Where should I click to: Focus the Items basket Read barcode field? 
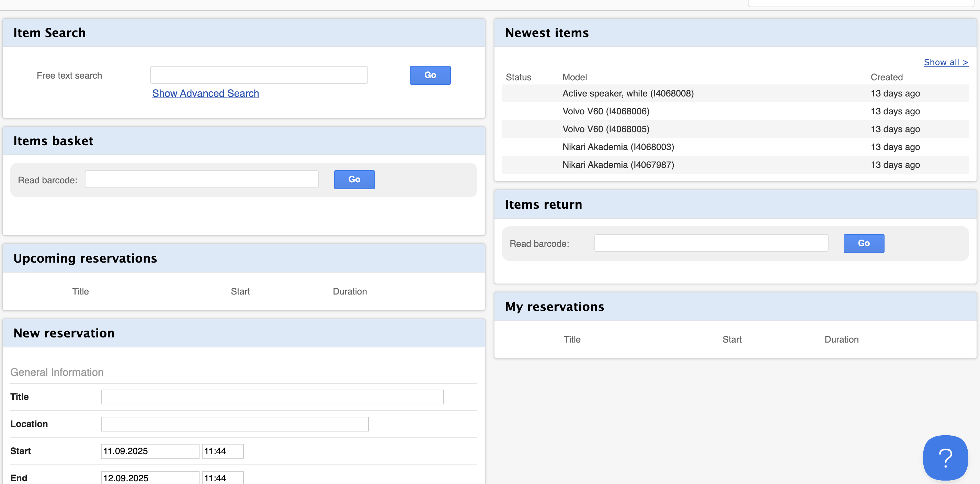[202, 179]
